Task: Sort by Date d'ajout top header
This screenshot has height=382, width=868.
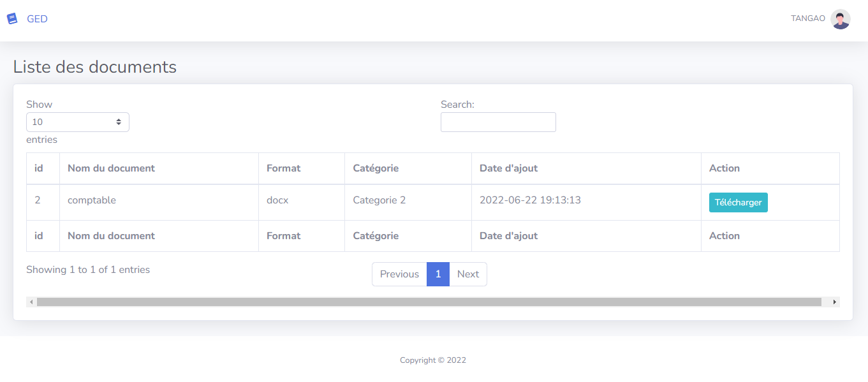Action: click(508, 168)
